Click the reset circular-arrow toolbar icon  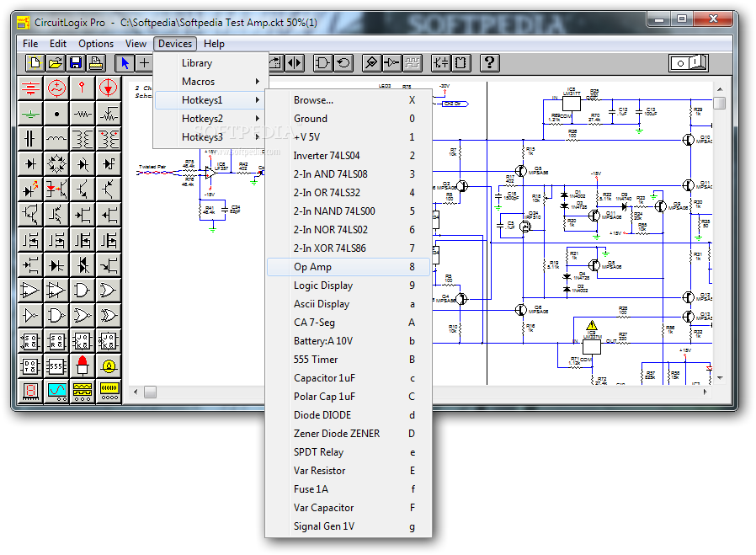343,62
